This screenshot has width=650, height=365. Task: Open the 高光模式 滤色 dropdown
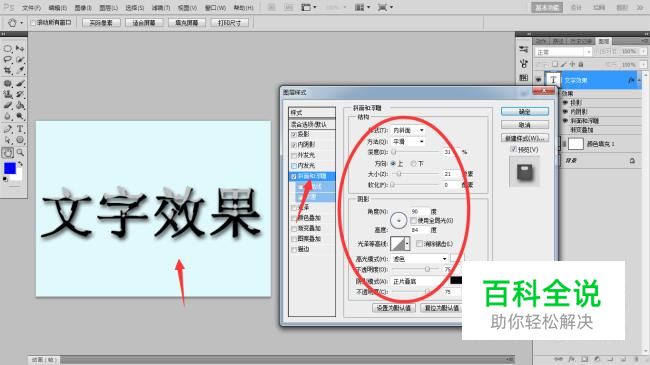[419, 259]
